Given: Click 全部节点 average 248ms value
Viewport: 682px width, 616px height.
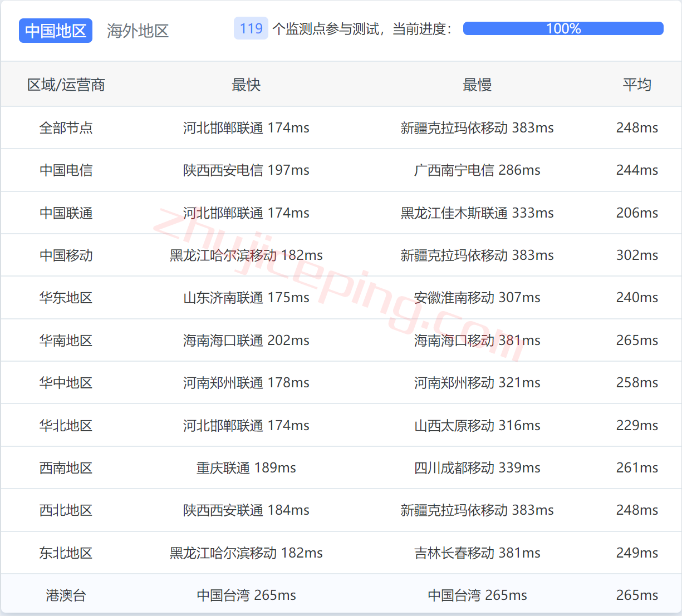Looking at the screenshot, I should click(x=637, y=127).
